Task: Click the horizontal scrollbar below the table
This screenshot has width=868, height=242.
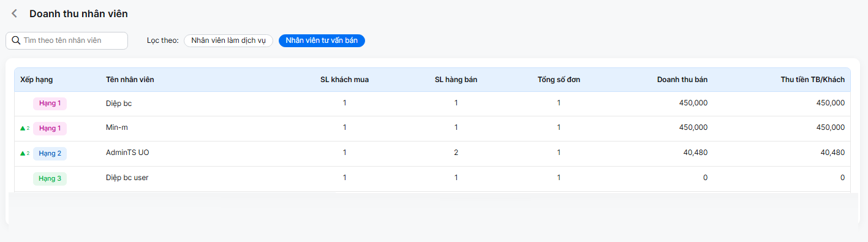Action: (x=173, y=194)
